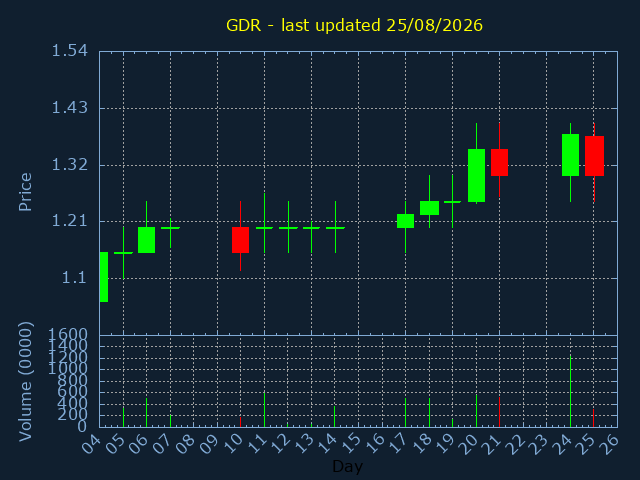Click the 'Day' x-axis title
Image resolution: width=640 pixels, height=480 pixels.
[x=347, y=466]
